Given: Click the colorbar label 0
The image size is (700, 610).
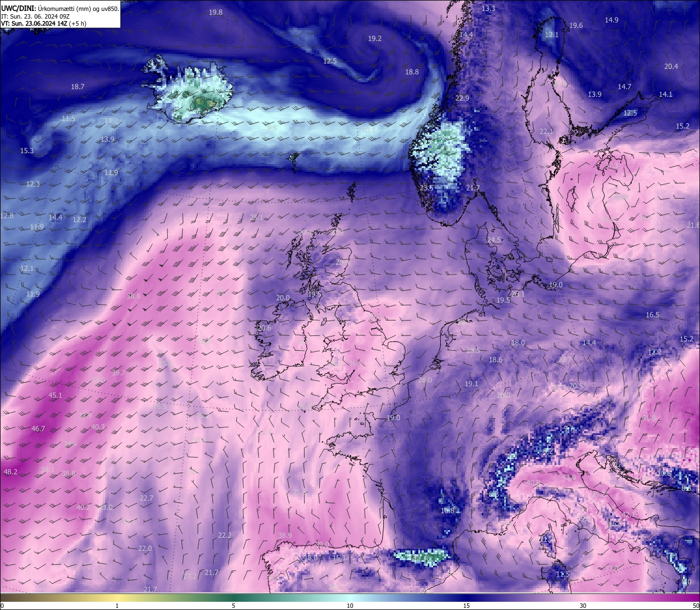Looking at the screenshot, I should pos(2,606).
